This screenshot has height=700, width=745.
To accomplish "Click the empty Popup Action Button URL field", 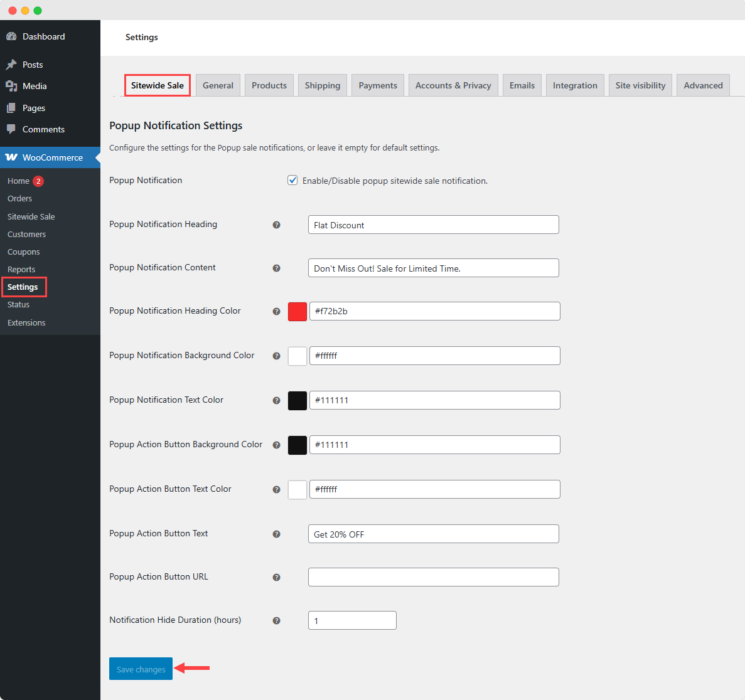I will coord(433,577).
